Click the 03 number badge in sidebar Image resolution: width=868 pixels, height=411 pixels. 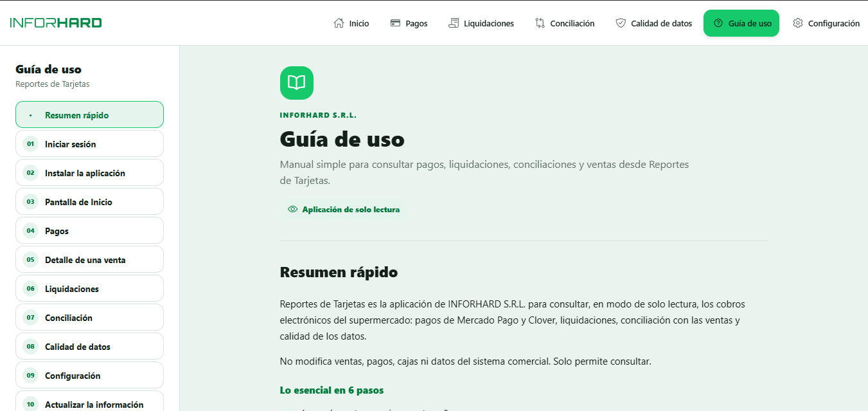click(x=30, y=202)
